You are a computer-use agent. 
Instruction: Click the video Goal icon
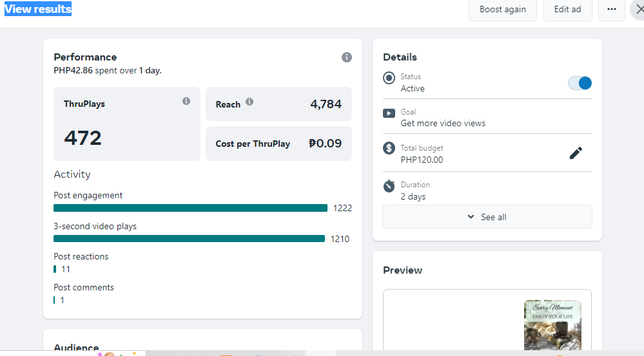tap(389, 113)
